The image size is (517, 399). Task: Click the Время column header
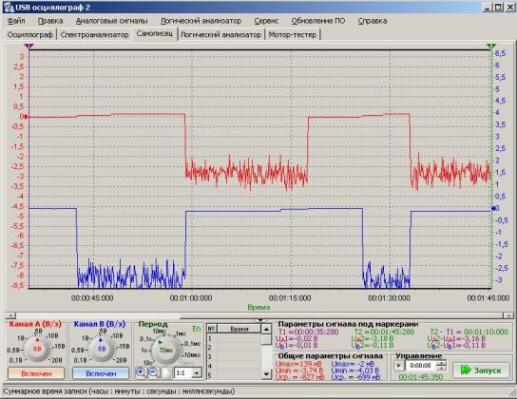tap(239, 329)
